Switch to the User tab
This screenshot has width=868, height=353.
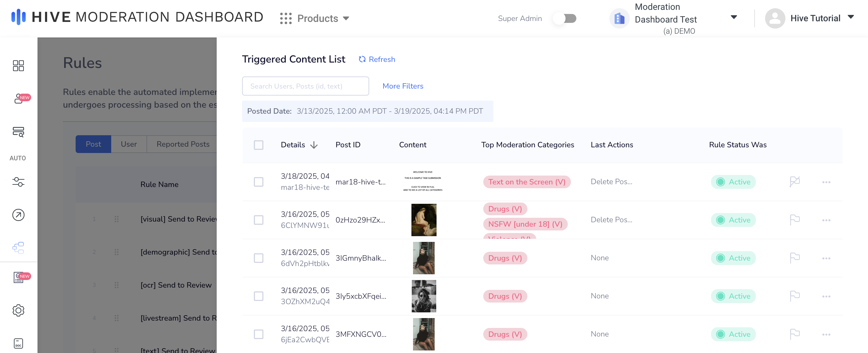click(129, 144)
